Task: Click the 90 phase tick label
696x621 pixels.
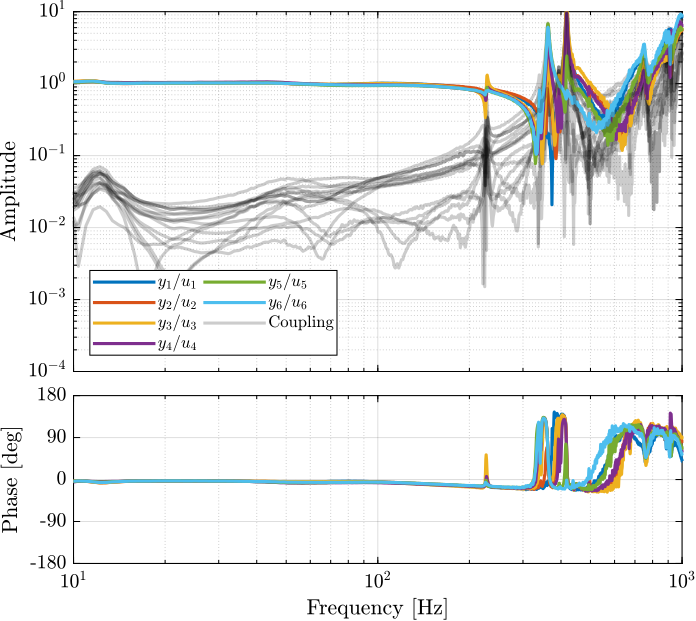Action: 56,437
